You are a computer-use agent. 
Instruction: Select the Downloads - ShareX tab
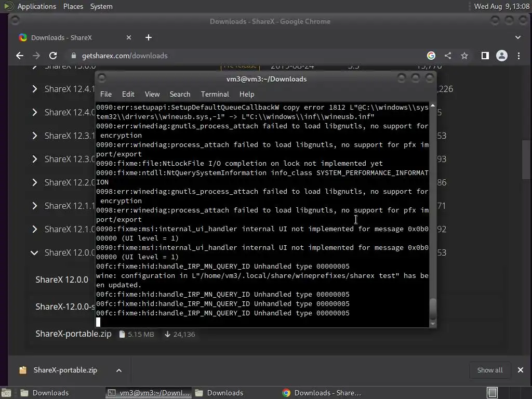point(75,37)
